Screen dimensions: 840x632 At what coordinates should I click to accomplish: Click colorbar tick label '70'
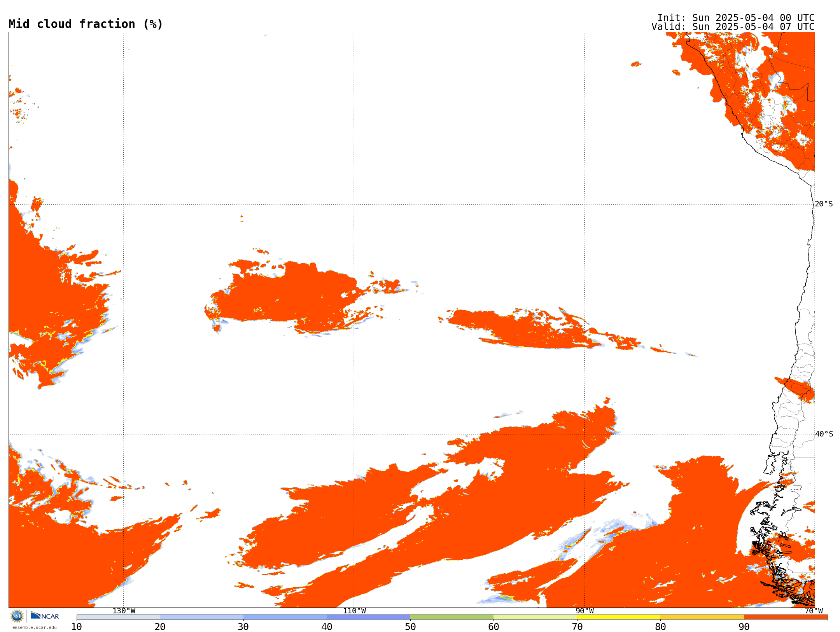pos(577,627)
